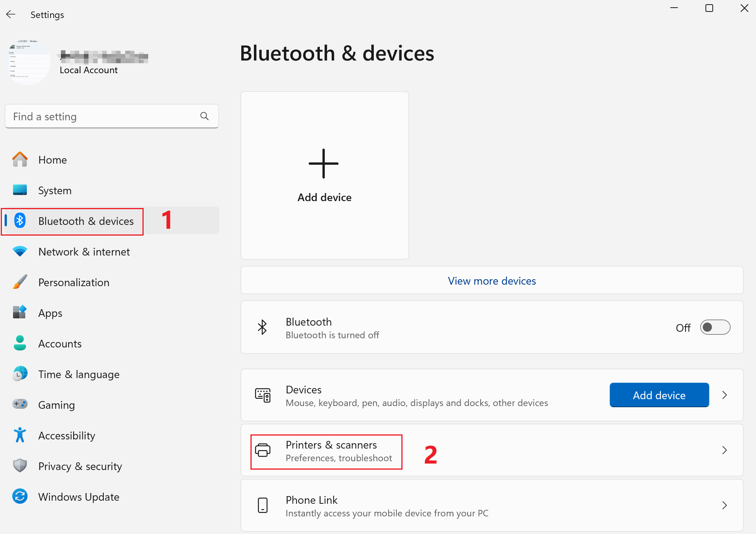Click the Home house icon
The height and width of the screenshot is (534, 756).
click(x=20, y=159)
